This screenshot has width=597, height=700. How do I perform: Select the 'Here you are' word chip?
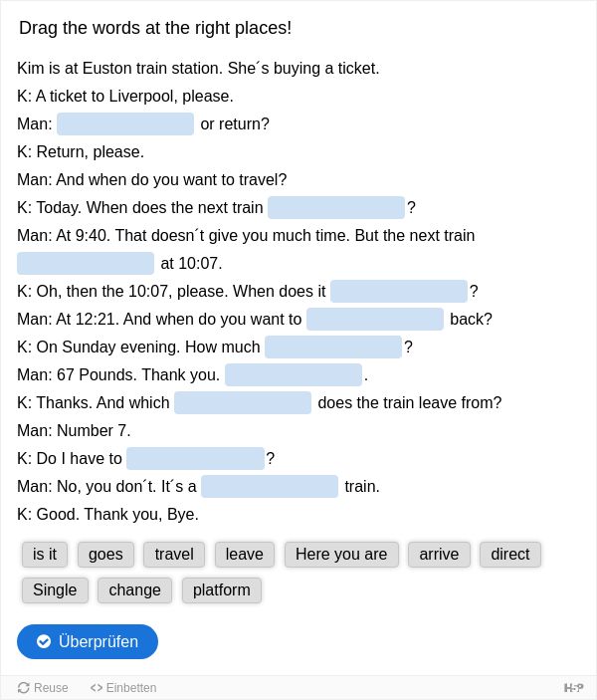pos(341,555)
